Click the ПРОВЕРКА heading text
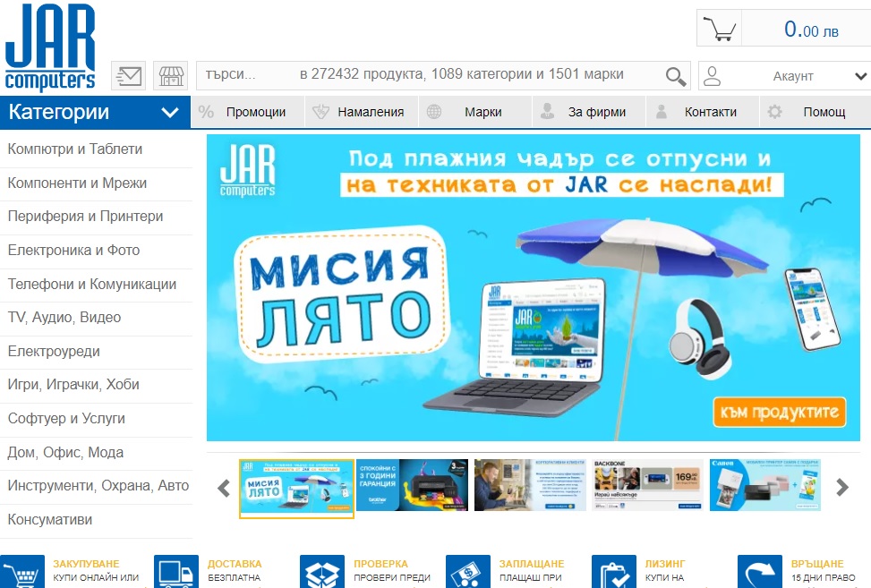The height and width of the screenshot is (588, 871). point(380,564)
